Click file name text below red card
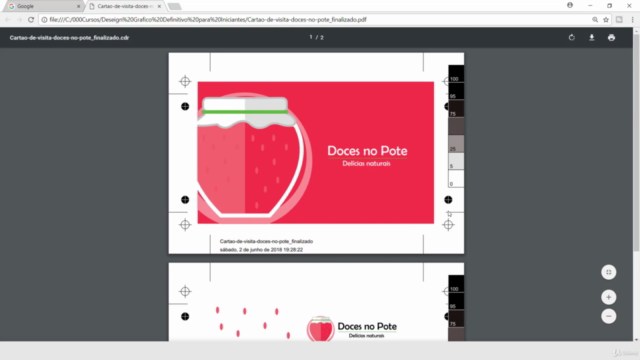Screen dimensions: 640x360 coord(266,241)
